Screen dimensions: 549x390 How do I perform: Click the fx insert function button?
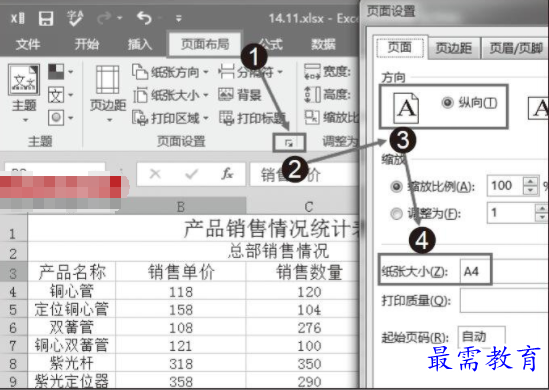click(227, 174)
